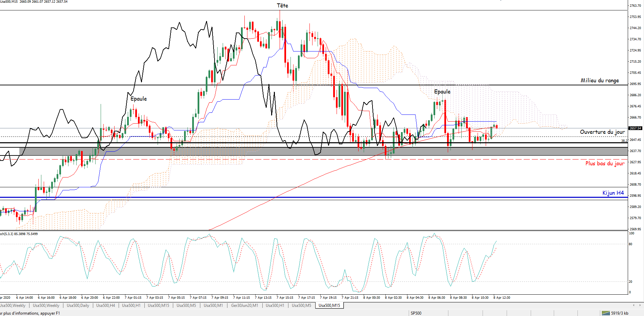Open the inactive Usa500,M15 chart tab

[158, 306]
